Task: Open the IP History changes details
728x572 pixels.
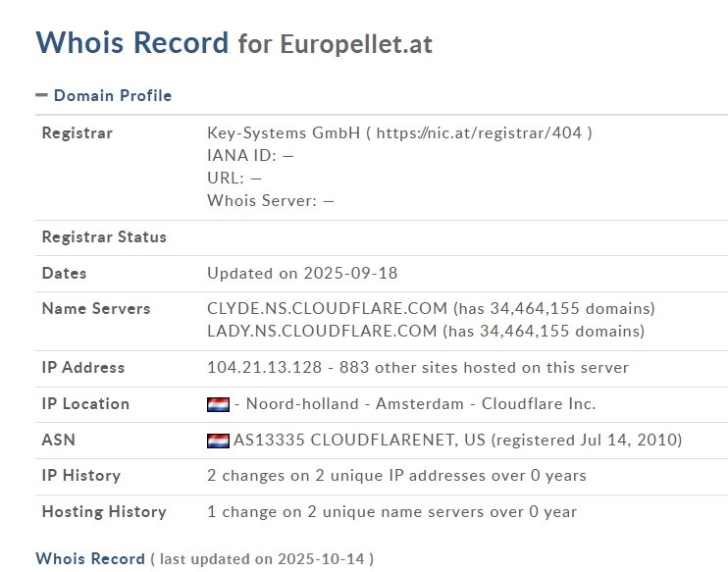Action: [396, 475]
